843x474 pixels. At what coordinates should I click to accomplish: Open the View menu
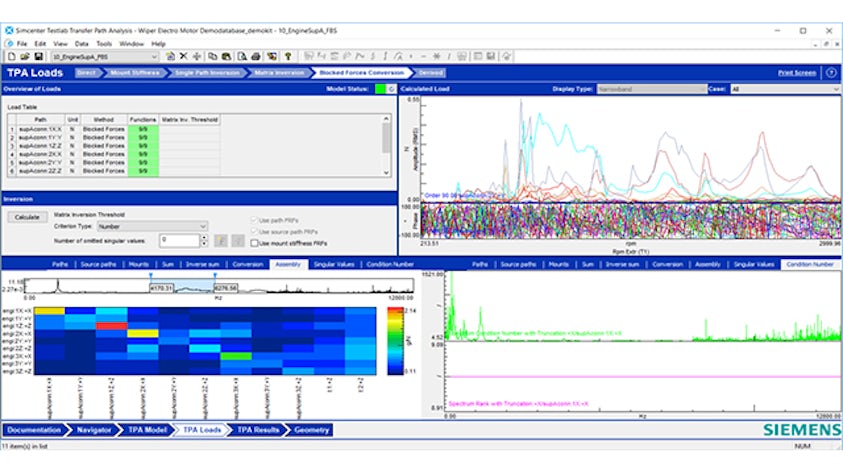(60, 44)
